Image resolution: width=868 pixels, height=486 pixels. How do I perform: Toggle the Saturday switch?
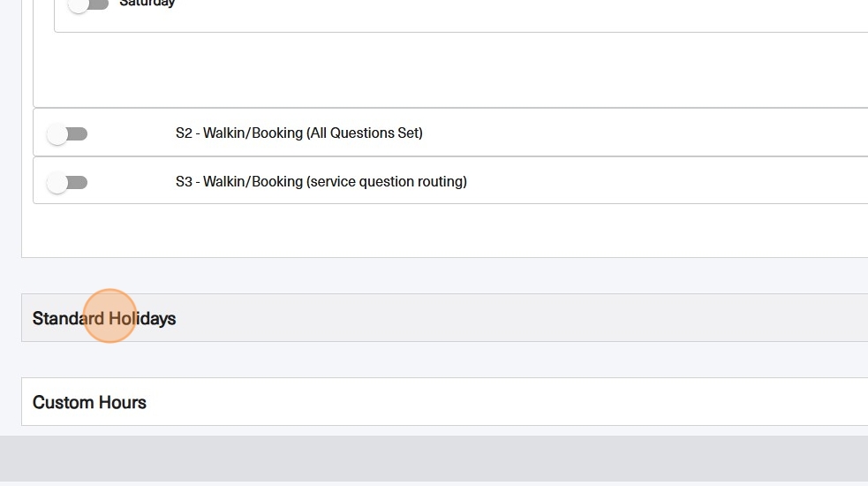pyautogui.click(x=88, y=4)
